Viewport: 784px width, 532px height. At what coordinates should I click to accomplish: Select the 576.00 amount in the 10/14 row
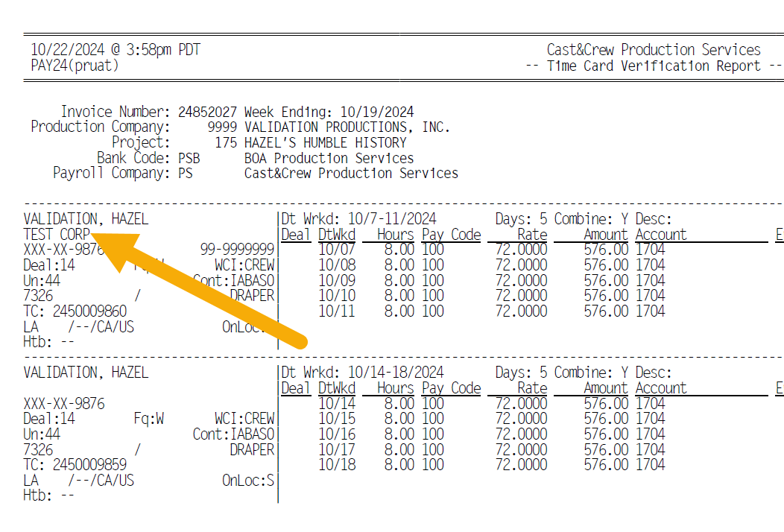(x=606, y=403)
